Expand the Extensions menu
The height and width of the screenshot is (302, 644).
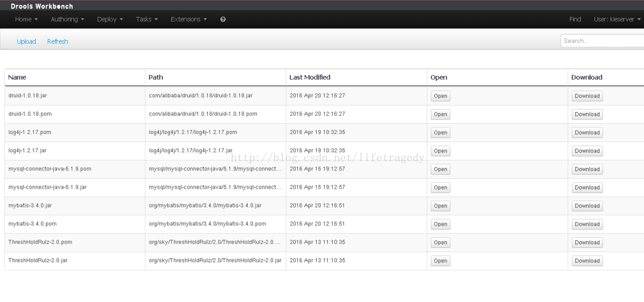[x=188, y=19]
